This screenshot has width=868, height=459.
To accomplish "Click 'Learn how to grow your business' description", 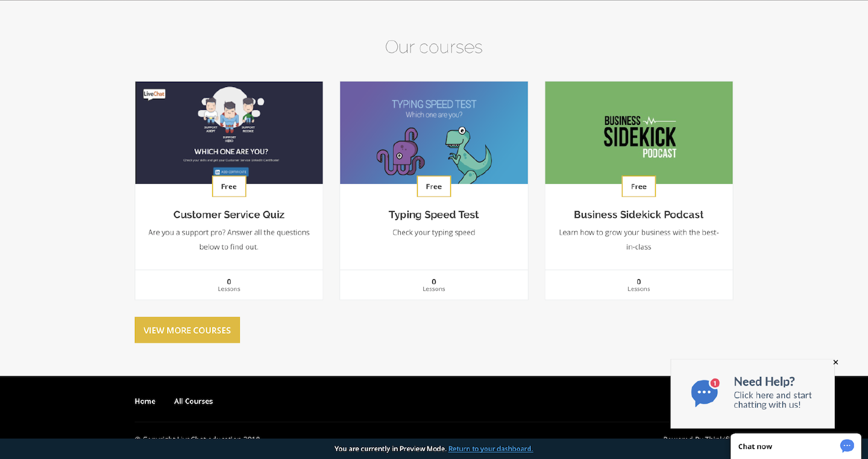I will pyautogui.click(x=639, y=239).
